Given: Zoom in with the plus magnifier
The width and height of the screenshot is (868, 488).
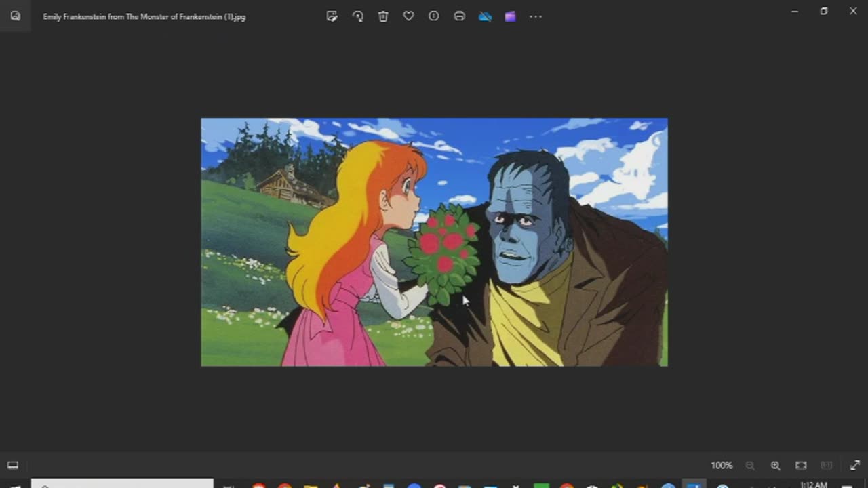Looking at the screenshot, I should [775, 466].
